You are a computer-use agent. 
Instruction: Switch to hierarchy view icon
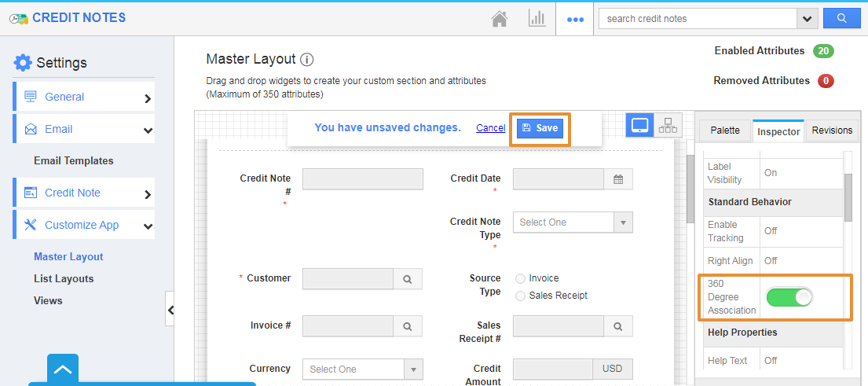[x=668, y=125]
